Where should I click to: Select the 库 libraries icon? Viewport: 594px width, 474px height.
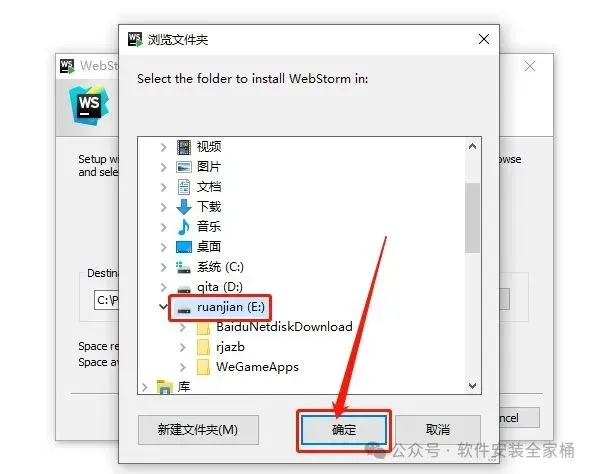[x=164, y=387]
